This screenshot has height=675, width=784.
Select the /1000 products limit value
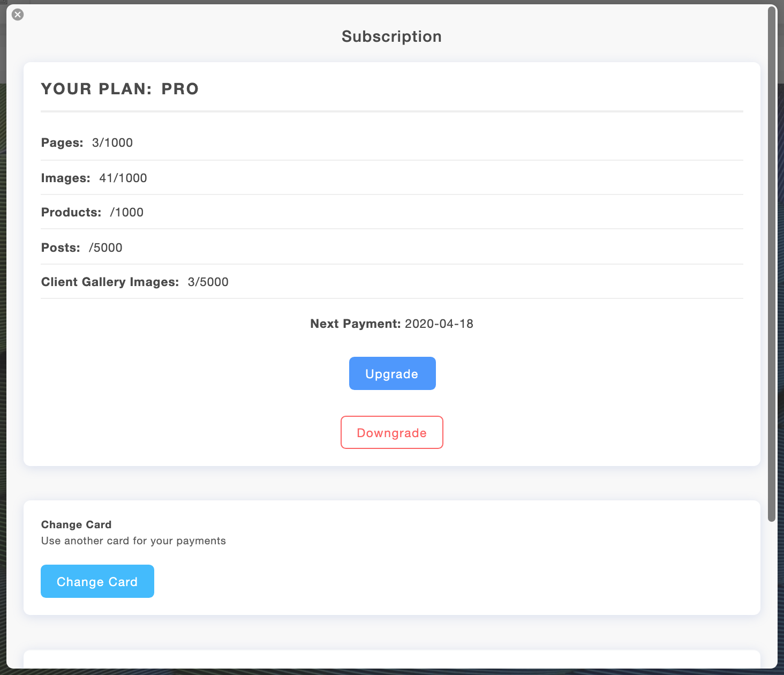[127, 212]
